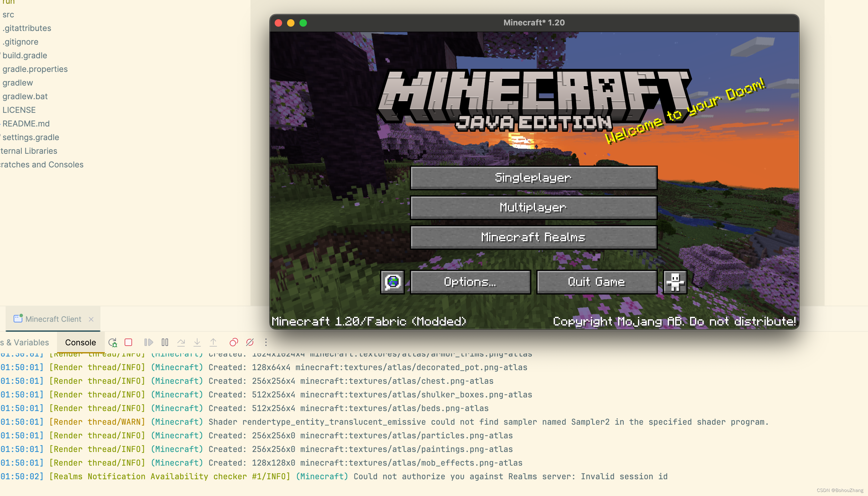Click the mob_effects.png-atlas log line

tap(261, 463)
